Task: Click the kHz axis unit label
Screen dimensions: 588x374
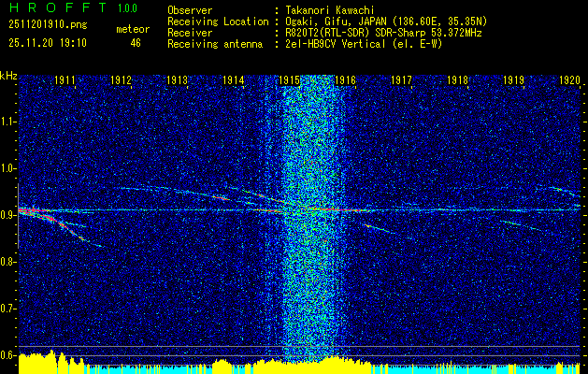Action: 8,76
